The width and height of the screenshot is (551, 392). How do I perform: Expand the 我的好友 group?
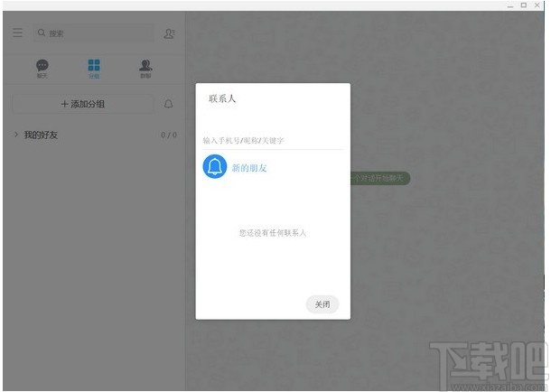(x=16, y=135)
